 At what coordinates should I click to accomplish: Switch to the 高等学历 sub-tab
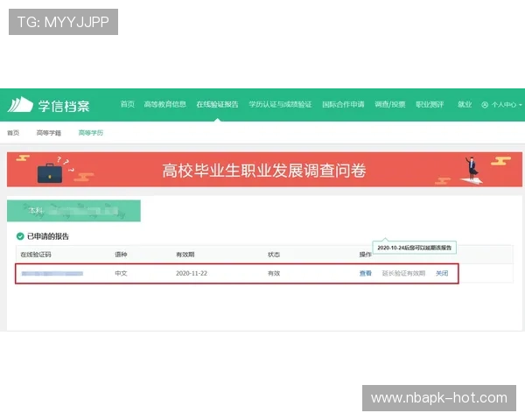91,133
